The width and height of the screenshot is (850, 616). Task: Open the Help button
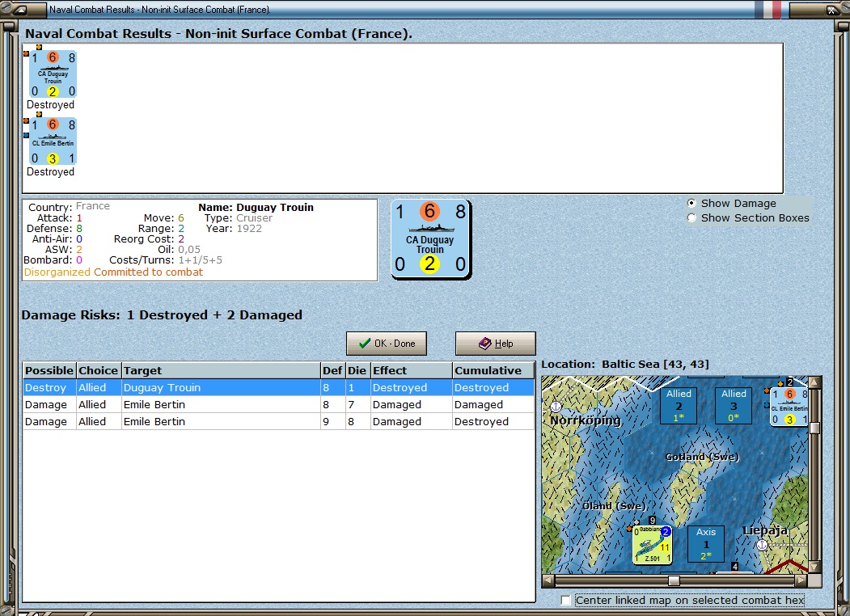(x=496, y=344)
